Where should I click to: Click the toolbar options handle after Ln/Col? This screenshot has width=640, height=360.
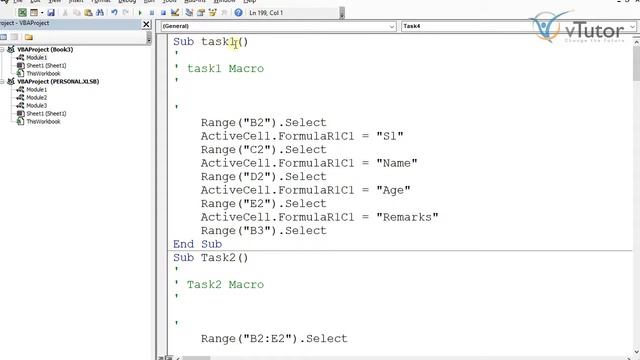click(342, 13)
